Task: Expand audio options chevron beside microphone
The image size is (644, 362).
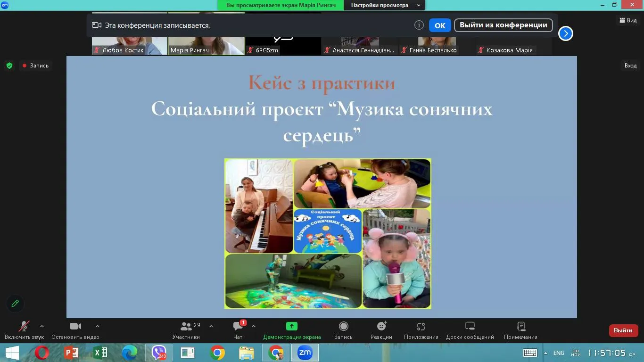Action: (42, 326)
